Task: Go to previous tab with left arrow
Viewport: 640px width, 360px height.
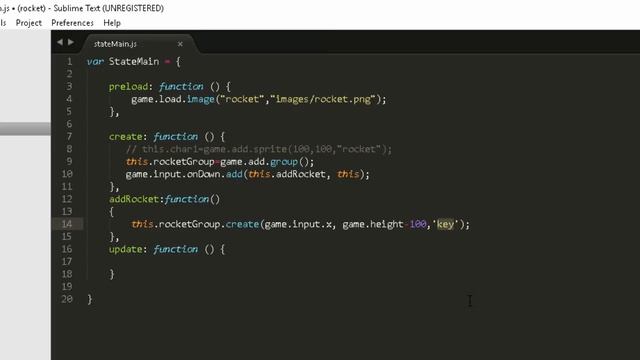Action: coord(60,42)
